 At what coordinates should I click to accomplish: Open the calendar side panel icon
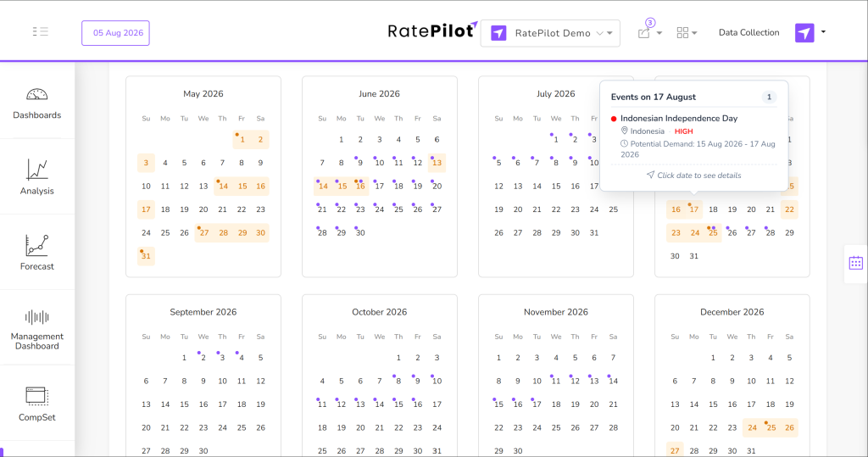[856, 263]
